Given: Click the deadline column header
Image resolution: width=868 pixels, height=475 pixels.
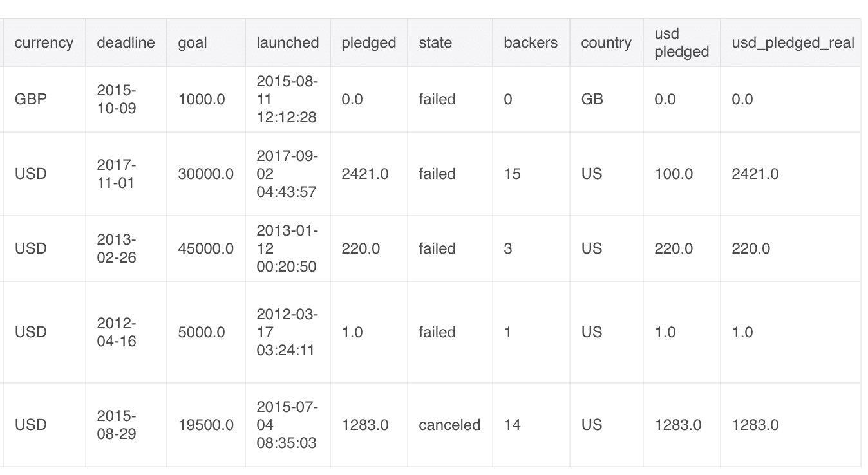Looking at the screenshot, I should (x=126, y=42).
